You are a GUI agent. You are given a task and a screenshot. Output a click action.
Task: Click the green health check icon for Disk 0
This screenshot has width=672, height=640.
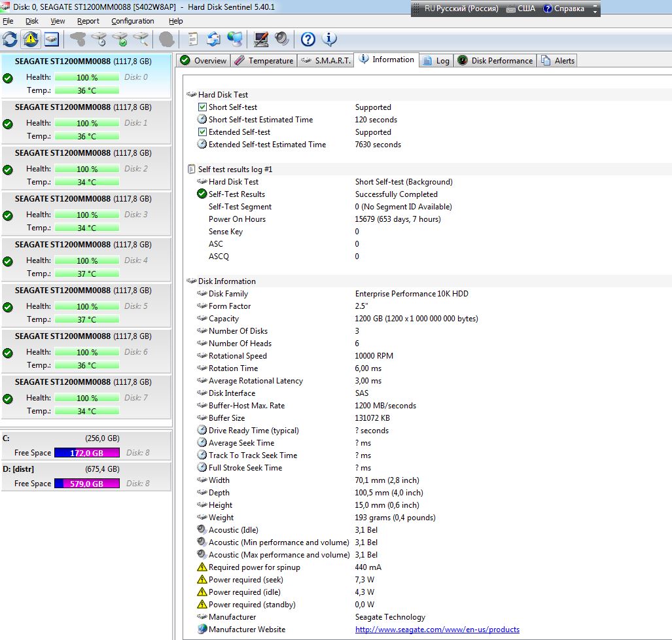8,79
